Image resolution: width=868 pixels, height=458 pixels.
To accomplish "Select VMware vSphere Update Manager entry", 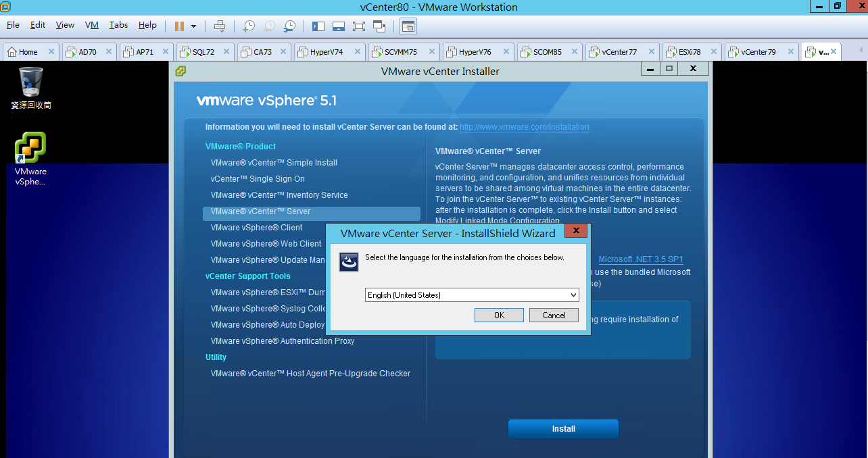I will [x=268, y=260].
